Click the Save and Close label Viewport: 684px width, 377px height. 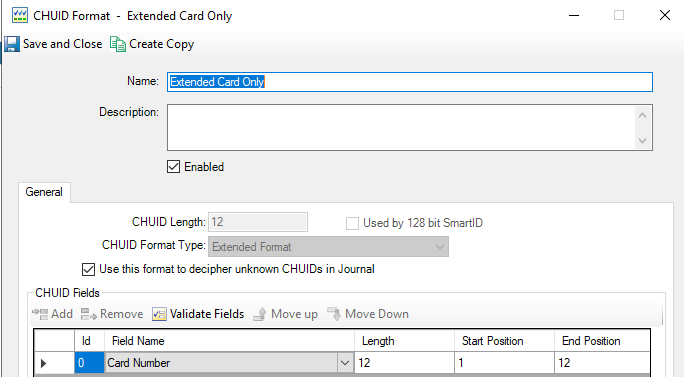(x=62, y=44)
